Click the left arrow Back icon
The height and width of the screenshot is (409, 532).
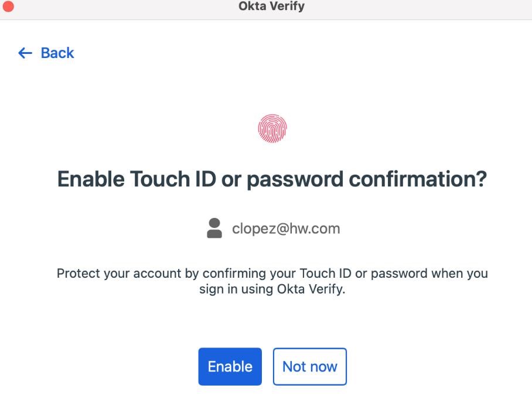click(25, 53)
